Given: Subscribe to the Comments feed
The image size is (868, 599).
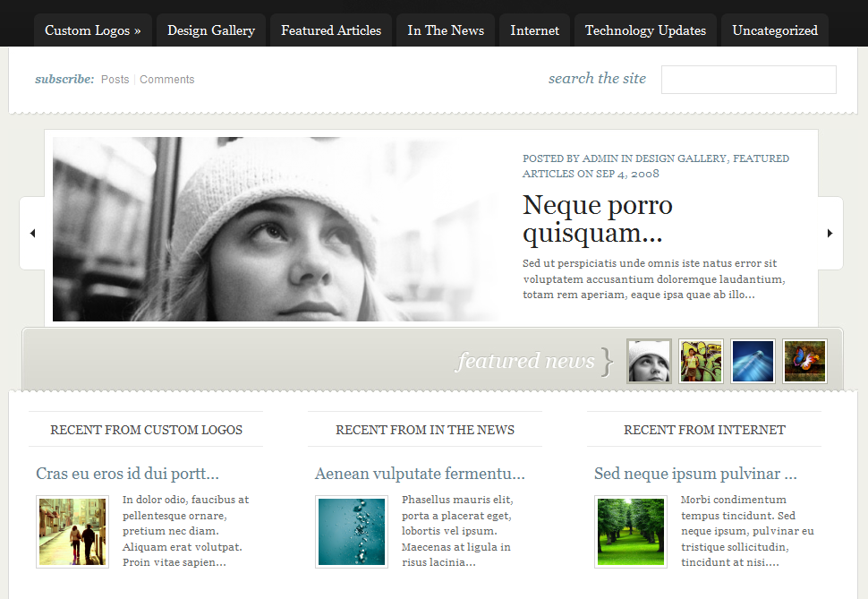Looking at the screenshot, I should [x=166, y=79].
